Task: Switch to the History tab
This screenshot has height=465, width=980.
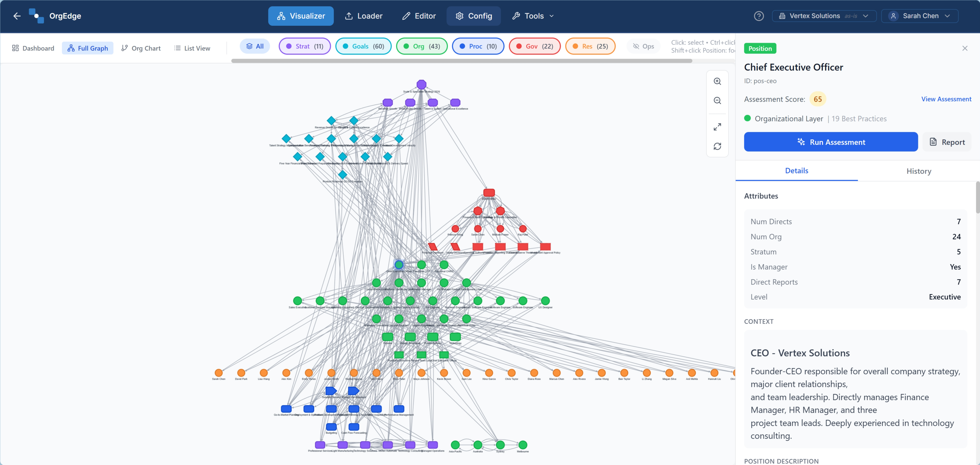Action: coord(919,171)
